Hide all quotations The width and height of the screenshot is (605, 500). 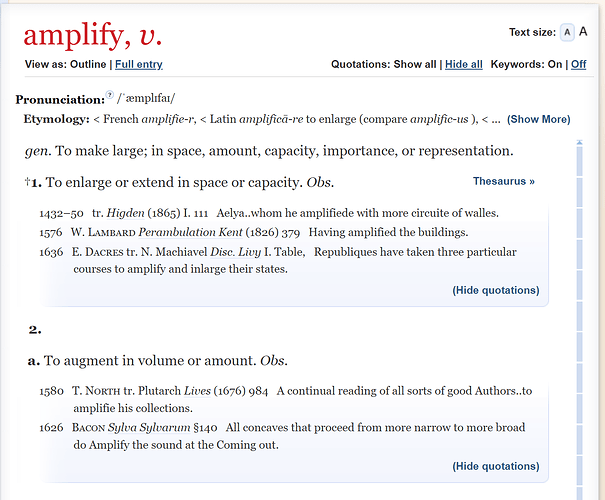[x=464, y=64]
